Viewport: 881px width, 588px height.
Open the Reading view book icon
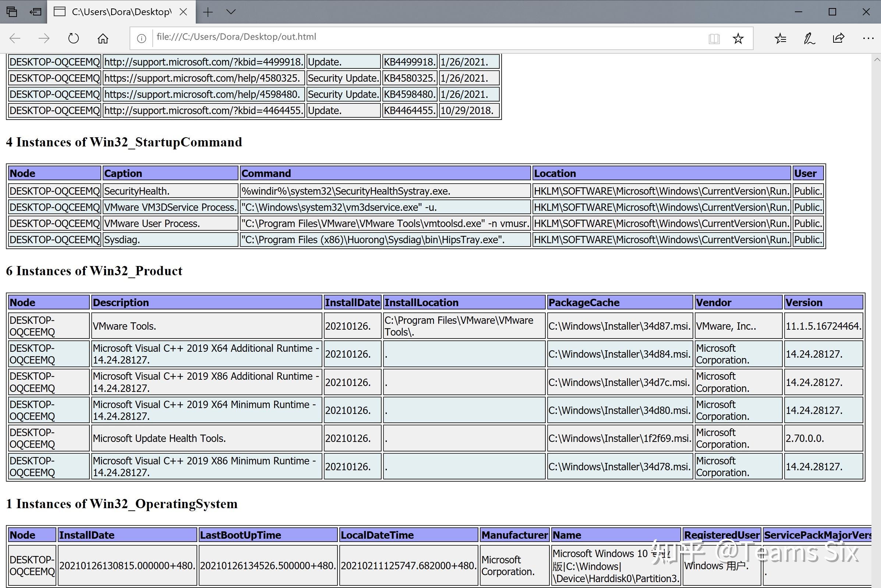[714, 38]
